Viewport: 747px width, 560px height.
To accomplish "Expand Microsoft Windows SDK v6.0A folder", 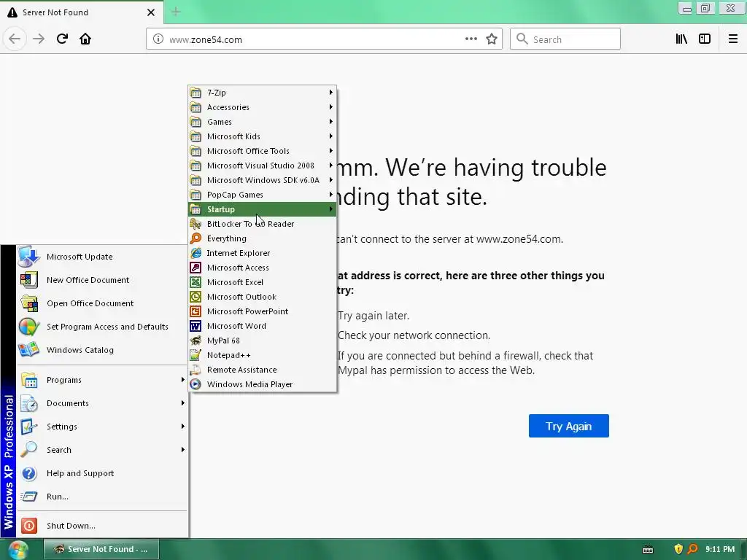I will pos(263,180).
